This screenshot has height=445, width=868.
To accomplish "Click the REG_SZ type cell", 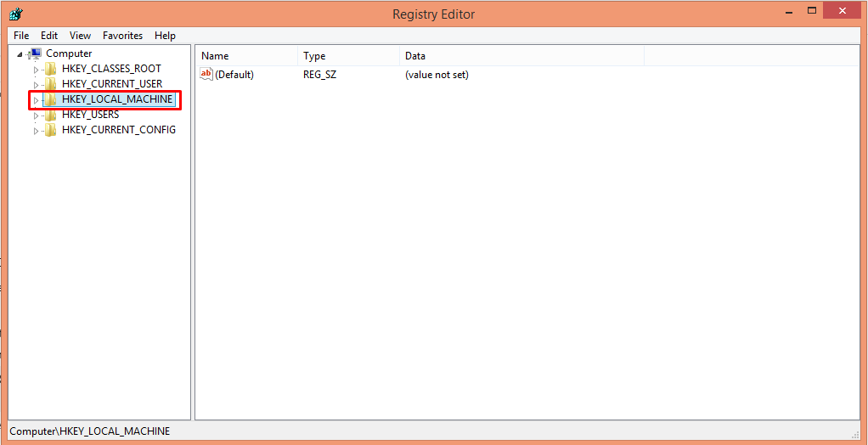I will coord(319,74).
